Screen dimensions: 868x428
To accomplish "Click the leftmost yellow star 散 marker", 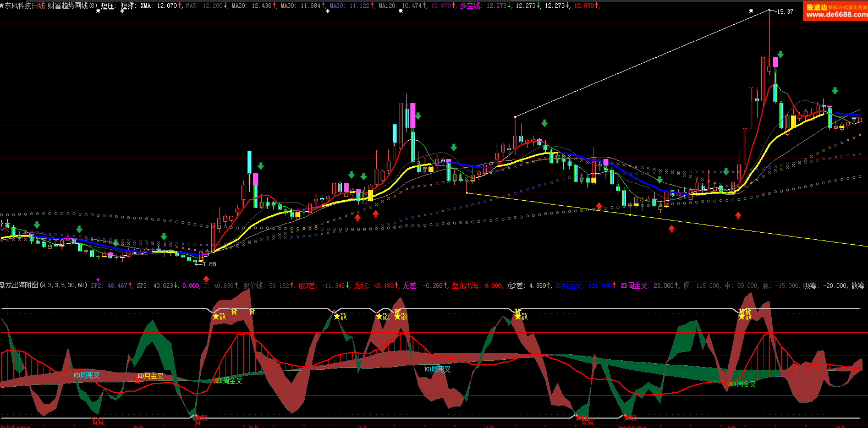I will (219, 316).
